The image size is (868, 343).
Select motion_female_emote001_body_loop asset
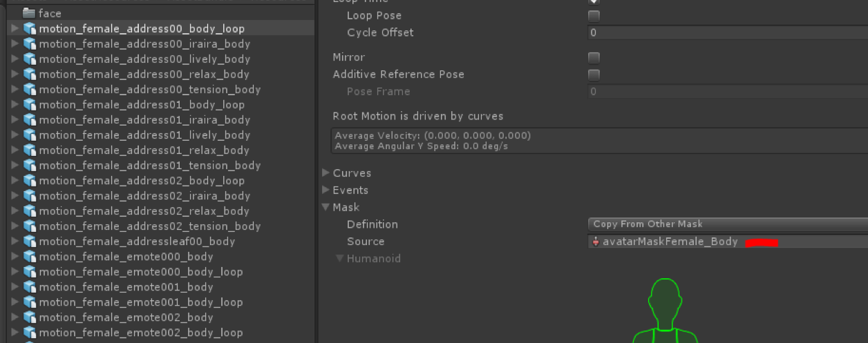tap(140, 302)
